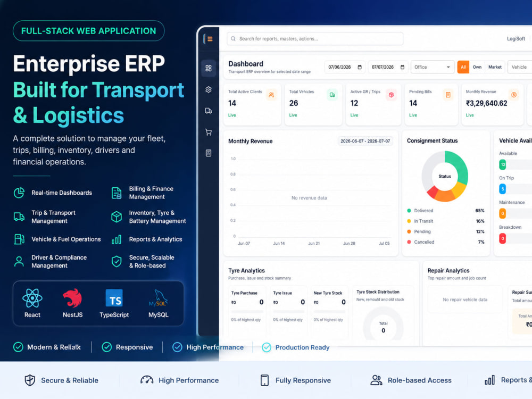Click the Pending legend entry
The height and width of the screenshot is (399, 532).
pos(445,232)
